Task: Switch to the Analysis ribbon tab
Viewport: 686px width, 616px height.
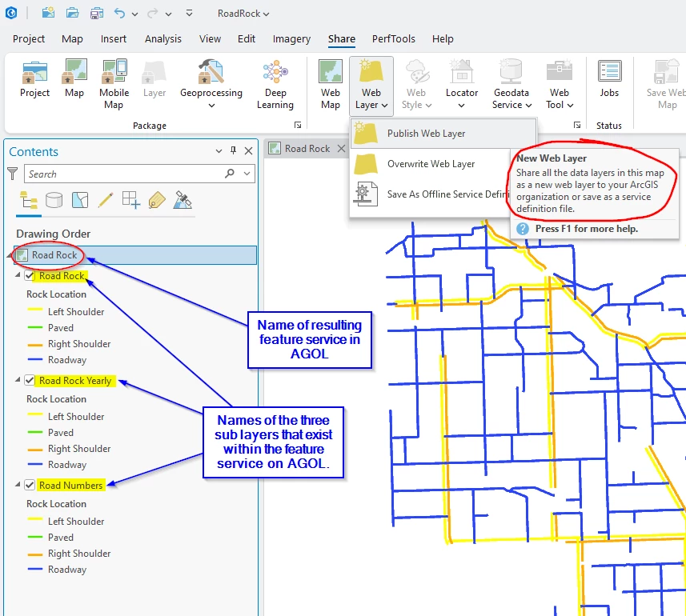Action: click(x=163, y=39)
